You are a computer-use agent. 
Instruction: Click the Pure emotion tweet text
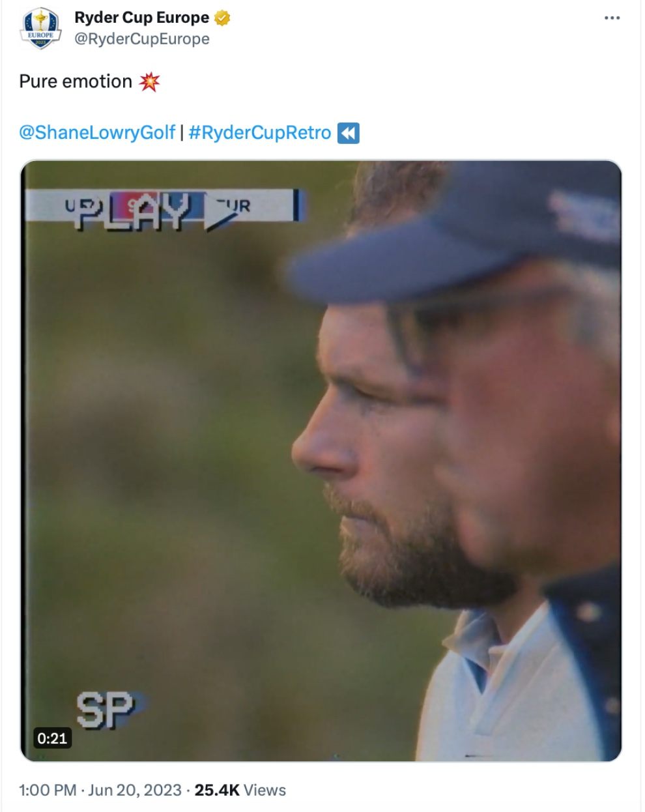pyautogui.click(x=76, y=81)
